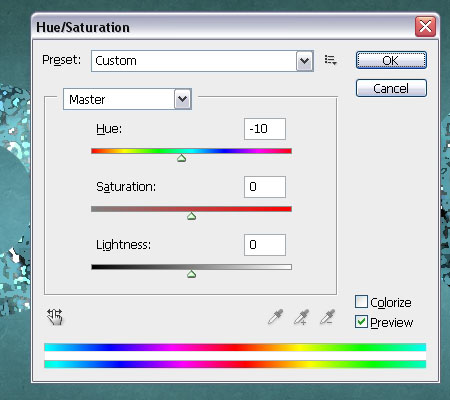Select the Add to Sample eyedropper
The width and height of the screenshot is (450, 400).
[301, 317]
